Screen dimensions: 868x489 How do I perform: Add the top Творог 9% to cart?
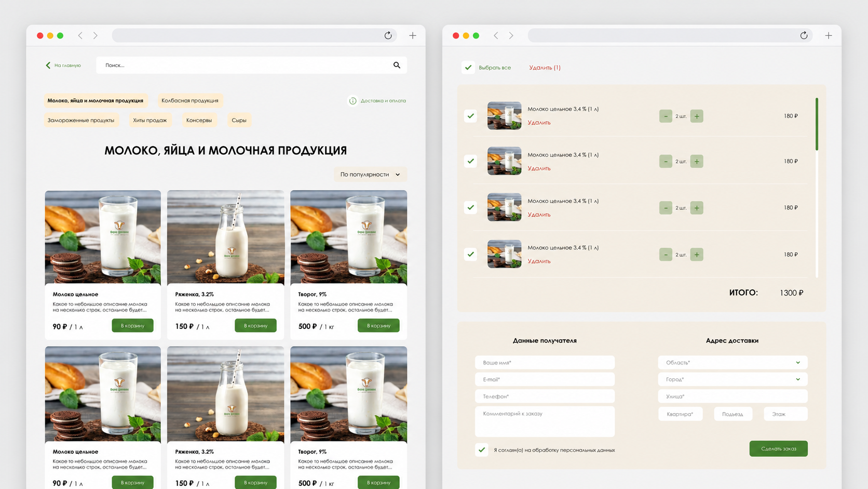pos(378,325)
